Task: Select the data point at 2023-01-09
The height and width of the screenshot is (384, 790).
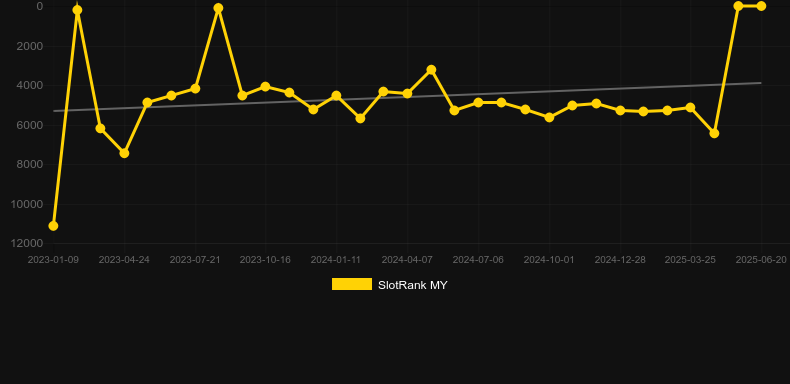Action: click(53, 226)
